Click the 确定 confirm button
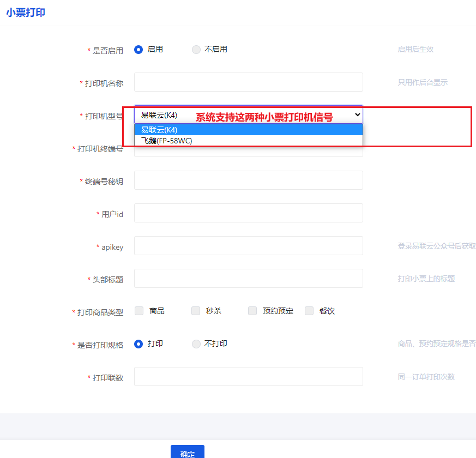Viewport: 476px width, 458px height. coord(187,452)
